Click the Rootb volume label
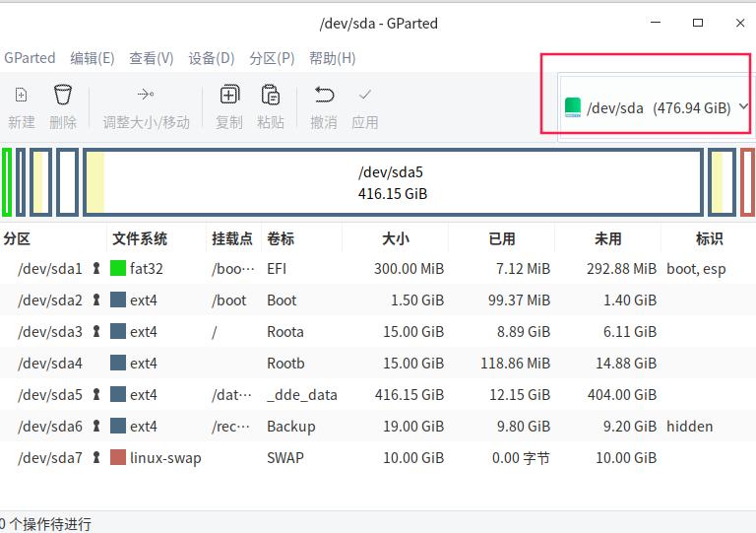This screenshot has width=756, height=533. [285, 363]
